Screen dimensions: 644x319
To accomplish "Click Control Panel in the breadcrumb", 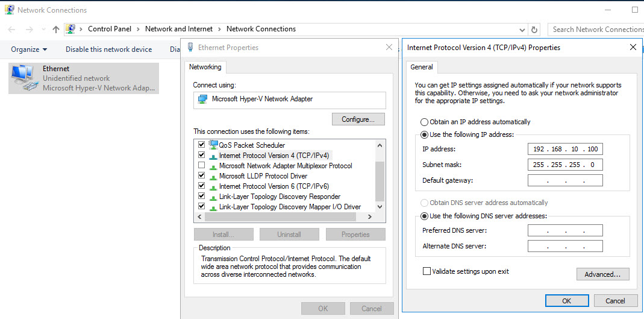I will tap(110, 29).
